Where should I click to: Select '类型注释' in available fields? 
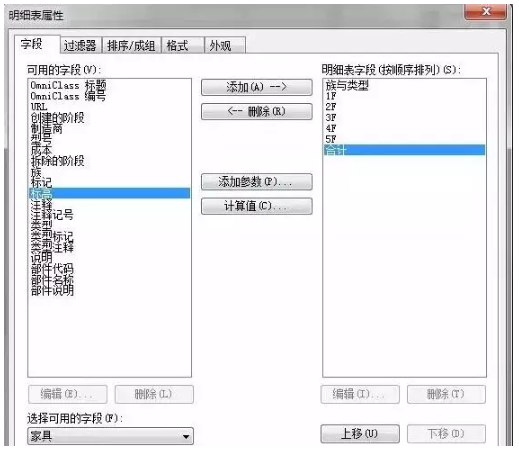point(109,247)
